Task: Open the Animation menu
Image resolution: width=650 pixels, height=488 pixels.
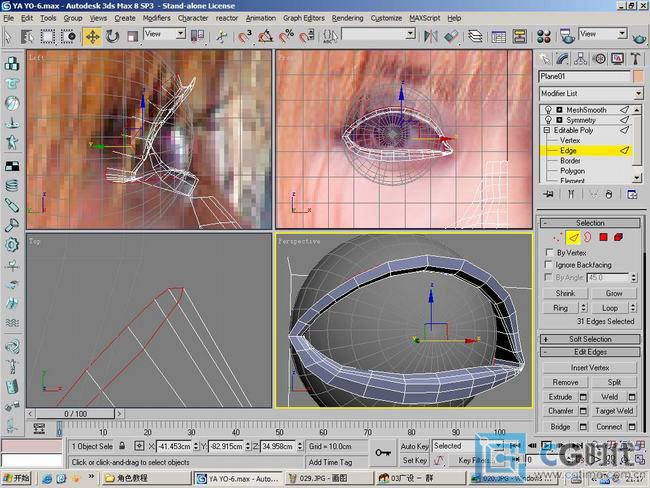Action: pyautogui.click(x=261, y=18)
